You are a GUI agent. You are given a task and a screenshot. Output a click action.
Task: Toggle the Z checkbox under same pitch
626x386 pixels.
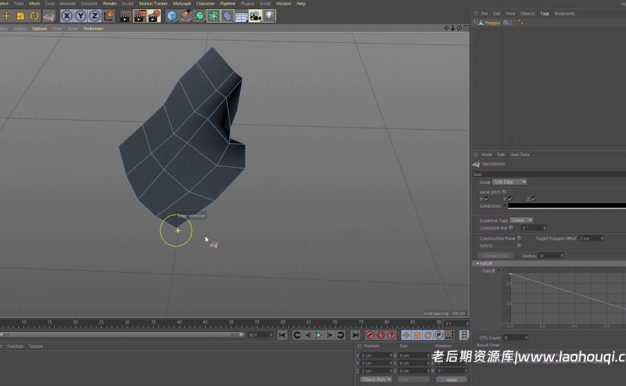[x=533, y=199]
